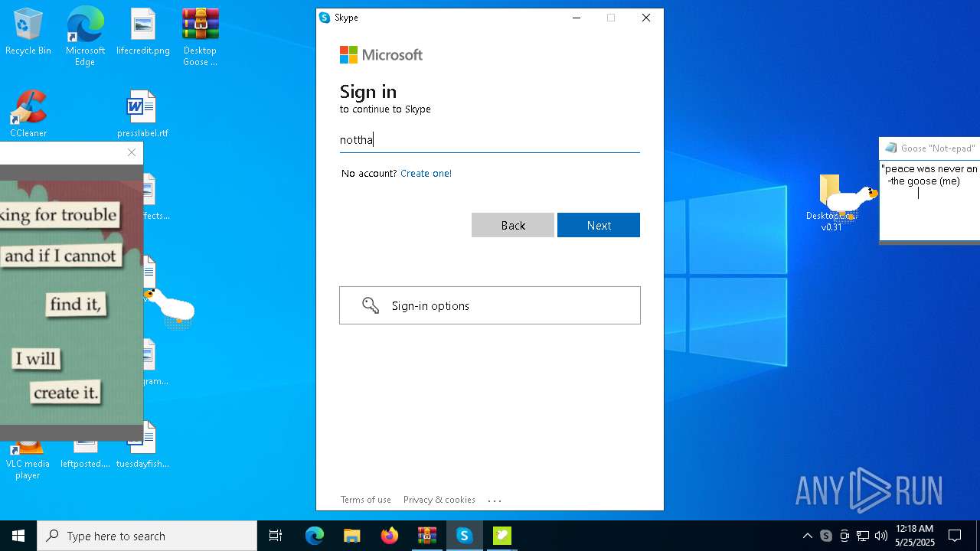Screen dimensions: 980x551
Task: Open Task View on the taskbar
Action: click(276, 536)
